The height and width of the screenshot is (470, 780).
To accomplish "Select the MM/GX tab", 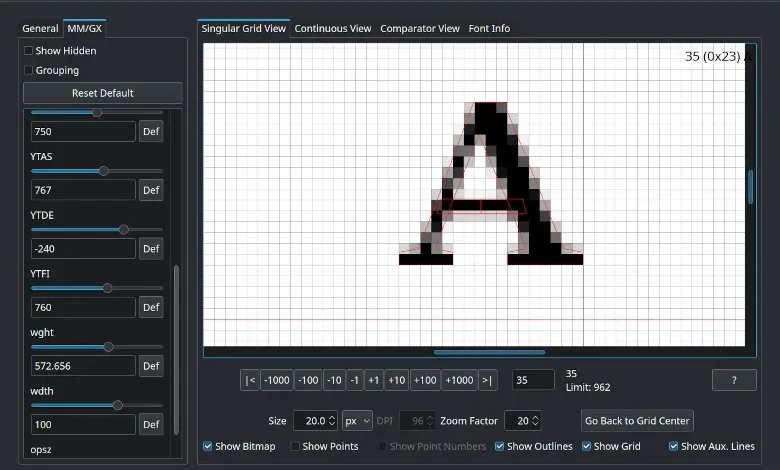I will coord(84,28).
